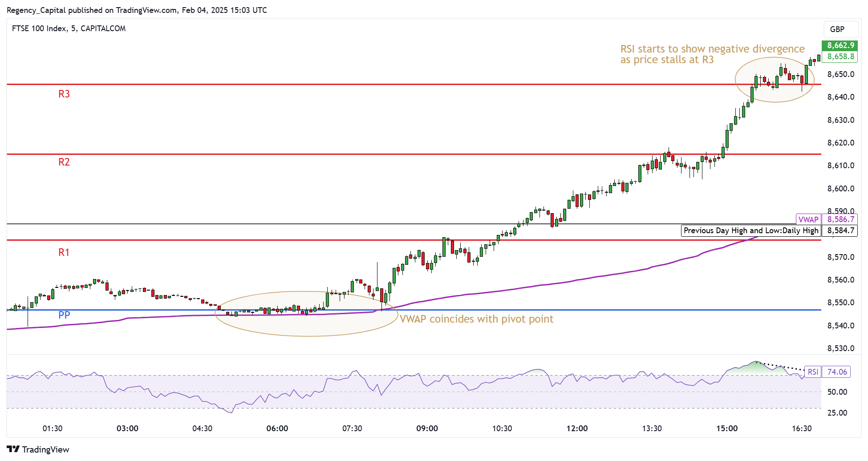Click the 01:30 time axis label
The width and height of the screenshot is (868, 461).
pos(53,429)
